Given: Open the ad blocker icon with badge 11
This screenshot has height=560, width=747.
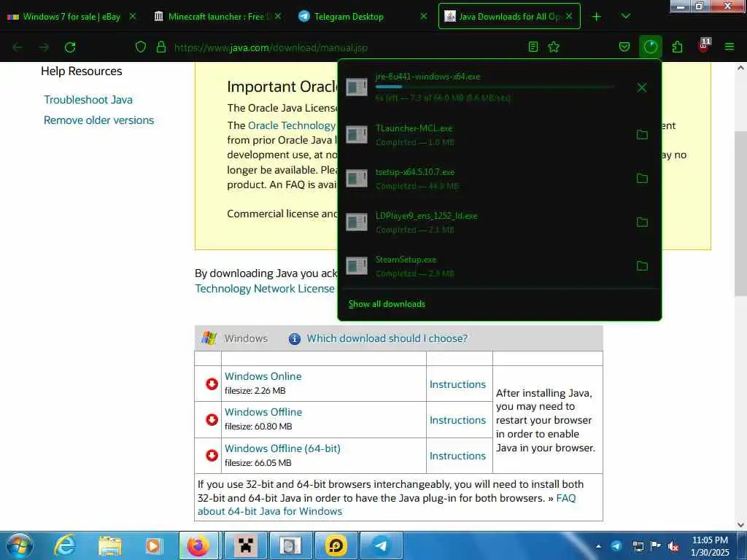Looking at the screenshot, I should tap(704, 45).
